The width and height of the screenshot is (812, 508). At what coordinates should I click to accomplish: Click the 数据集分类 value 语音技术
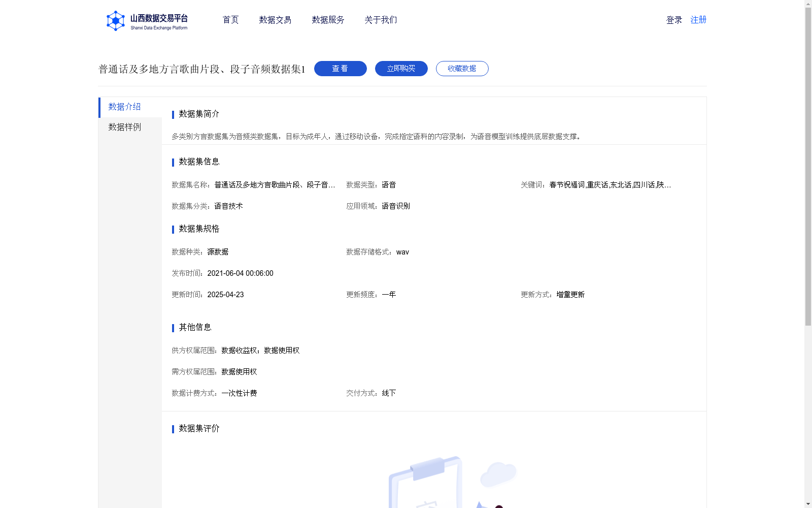[228, 206]
